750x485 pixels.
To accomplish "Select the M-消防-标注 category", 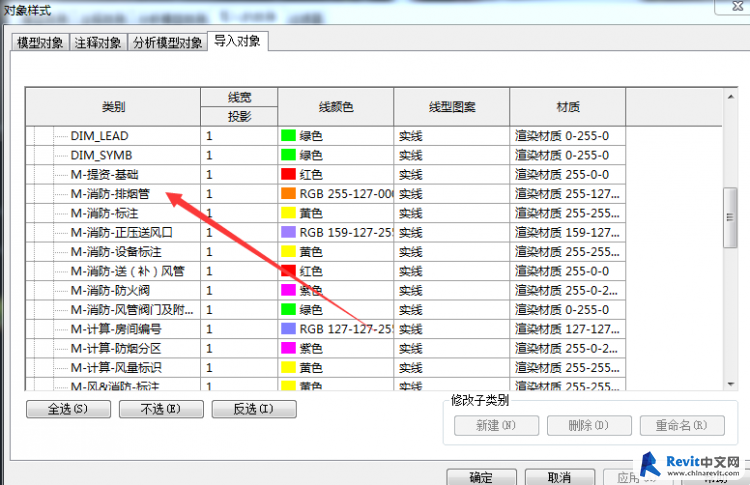I will point(105,213).
